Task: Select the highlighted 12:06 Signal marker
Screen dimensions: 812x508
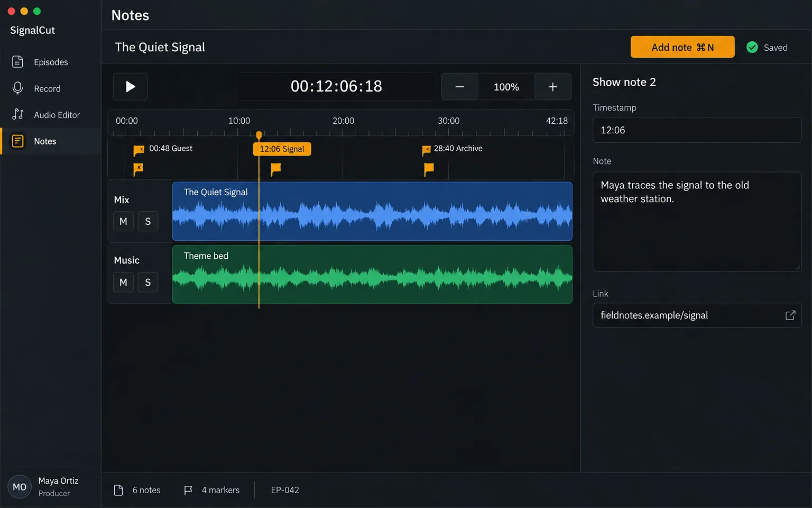Action: click(x=282, y=149)
